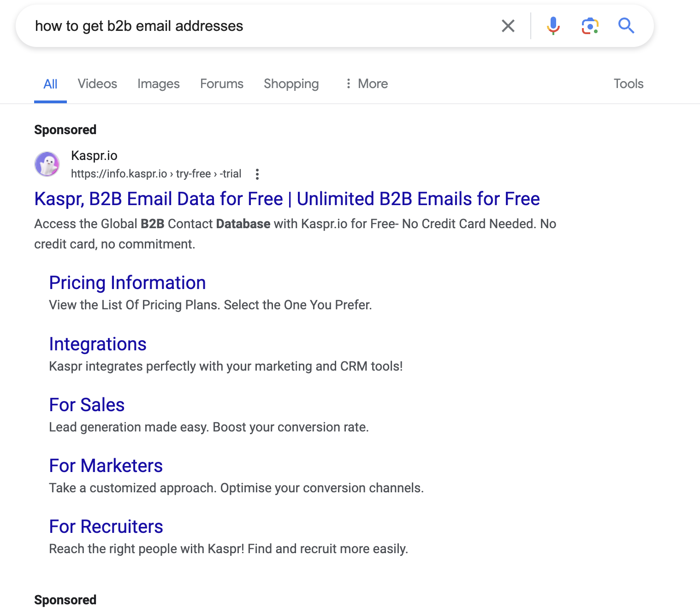Start voice search with the microphone icon

tap(553, 26)
